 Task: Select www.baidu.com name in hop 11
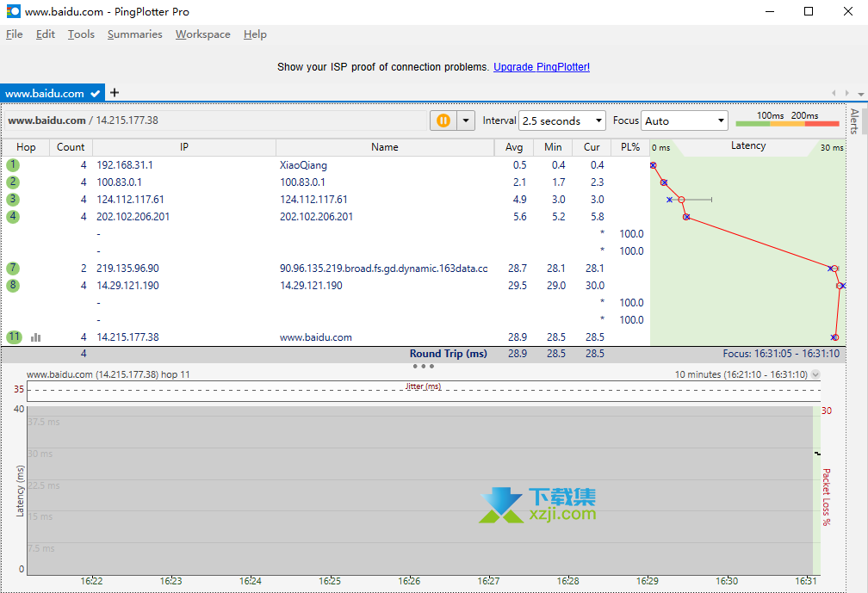(x=315, y=337)
